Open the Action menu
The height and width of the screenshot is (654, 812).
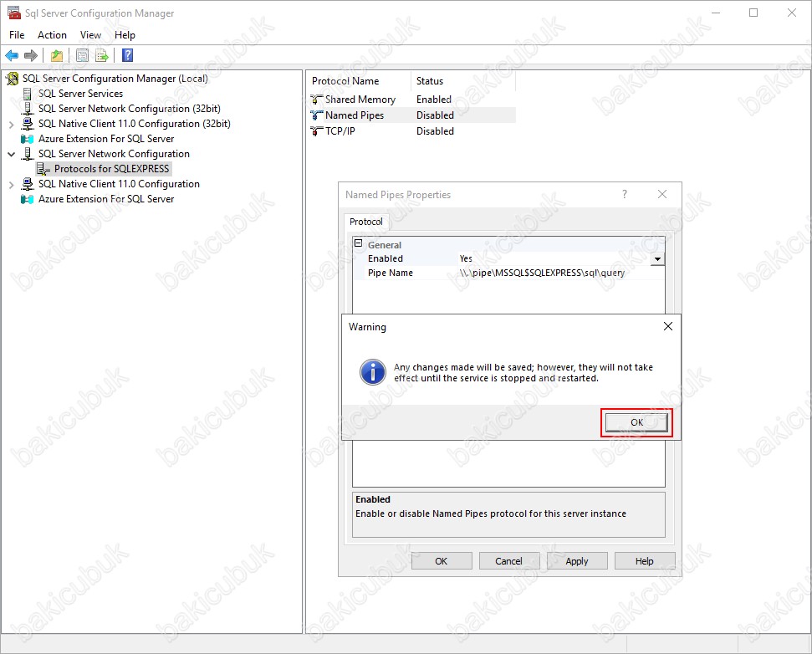[x=53, y=34]
